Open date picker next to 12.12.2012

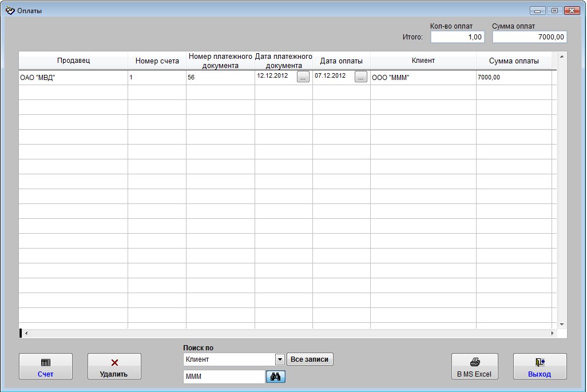[303, 77]
